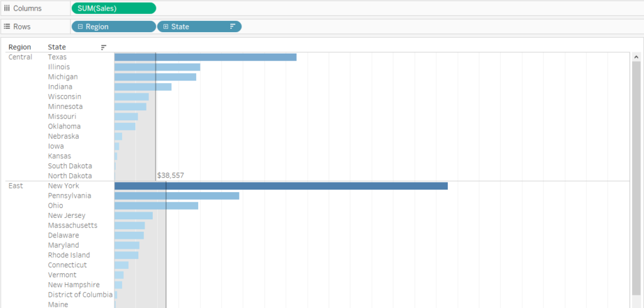The image size is (644, 308).
Task: Select the State pill in Rows
Action: tap(199, 26)
